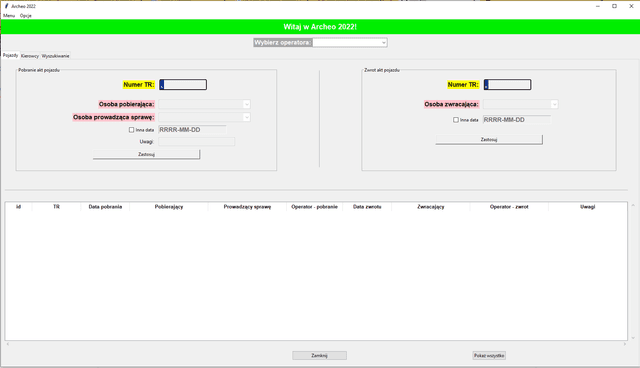
Task: Click the vertical scrollbar down arrow
Action: [633, 338]
